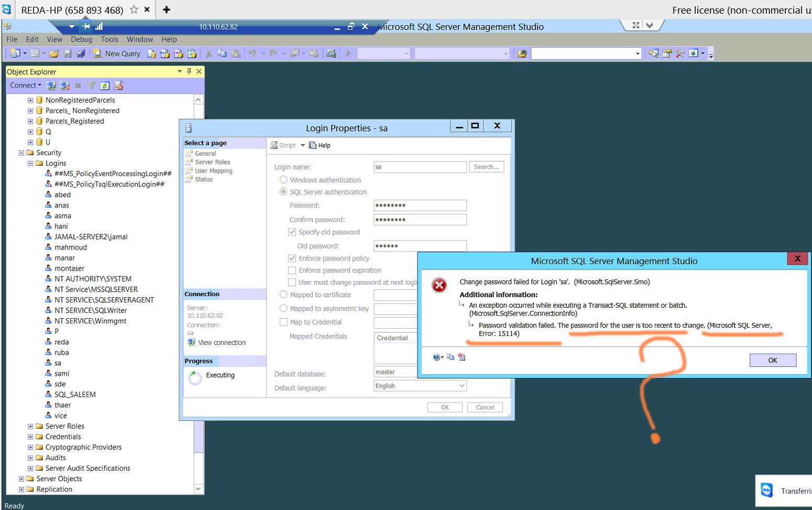This screenshot has height=510, width=812.
Task: Select Windows authentication radio button
Action: coord(283,180)
